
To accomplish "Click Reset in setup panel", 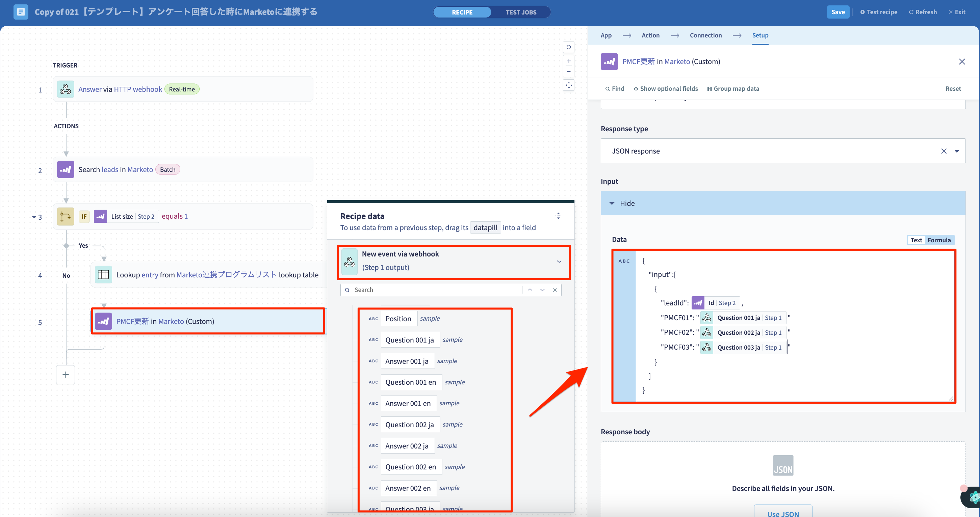I will [x=953, y=88].
